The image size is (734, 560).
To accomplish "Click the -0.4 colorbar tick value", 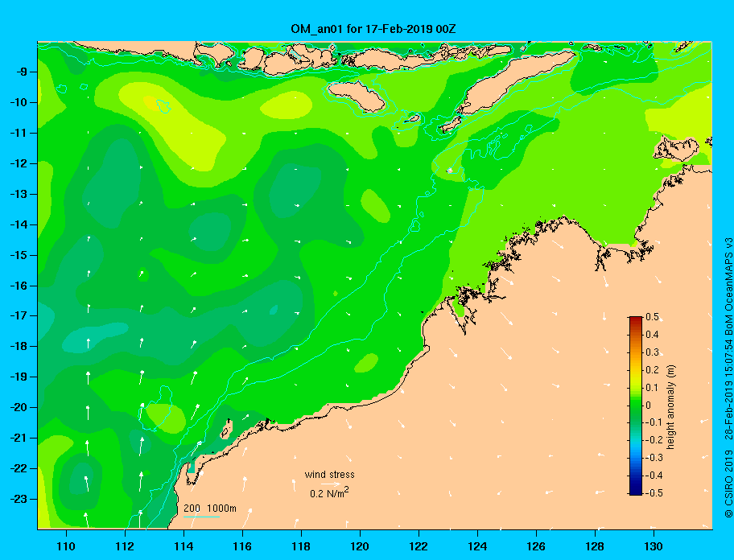I will [653, 476].
